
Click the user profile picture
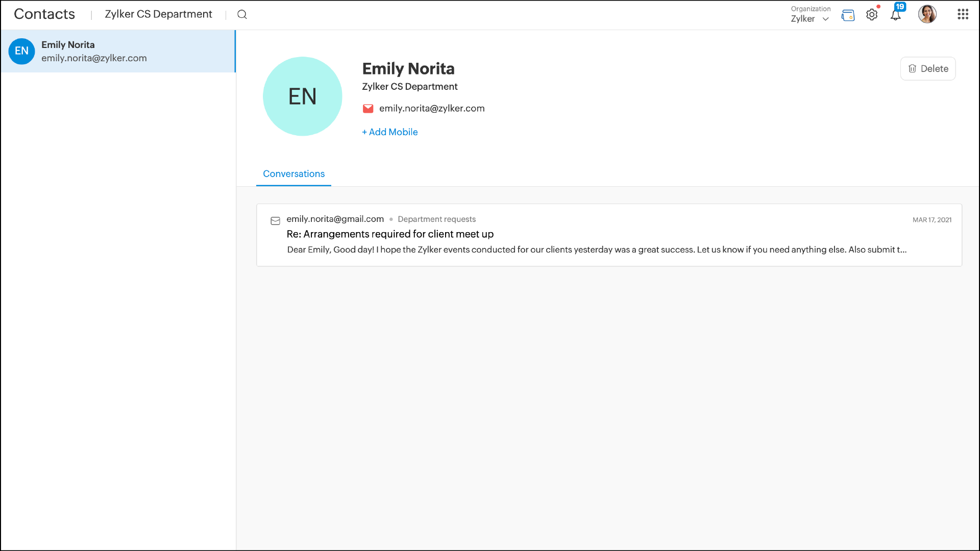(x=927, y=14)
